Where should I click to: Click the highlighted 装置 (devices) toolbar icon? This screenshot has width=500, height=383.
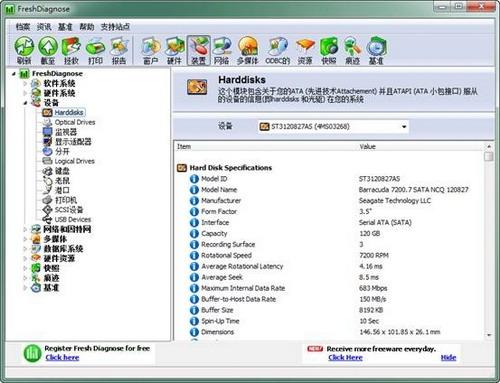point(198,50)
